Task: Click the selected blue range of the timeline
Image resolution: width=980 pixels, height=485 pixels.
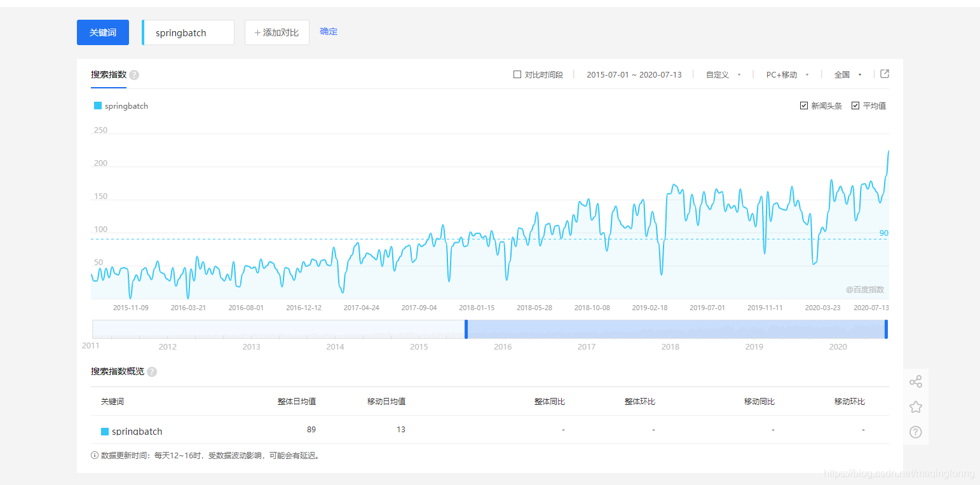Action: click(676, 329)
